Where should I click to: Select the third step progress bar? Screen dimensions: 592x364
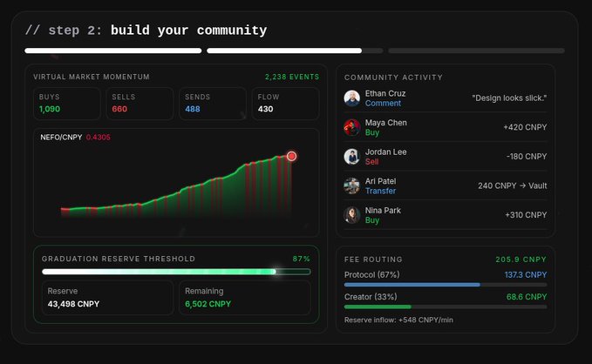coord(476,51)
